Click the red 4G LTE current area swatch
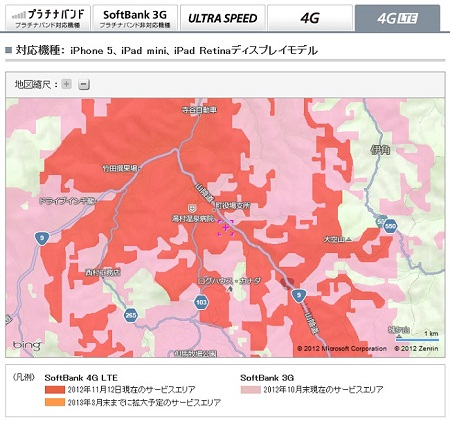 point(55,389)
